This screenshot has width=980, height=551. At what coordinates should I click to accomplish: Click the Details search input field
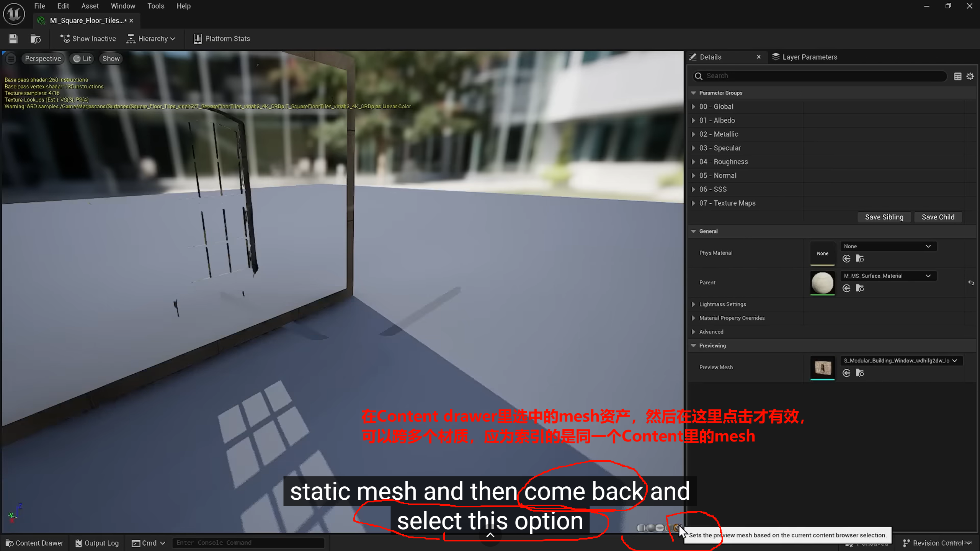click(823, 76)
